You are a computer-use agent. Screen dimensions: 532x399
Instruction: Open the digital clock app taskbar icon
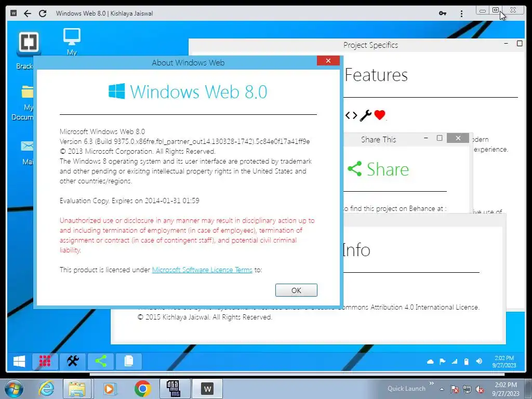(x=174, y=389)
